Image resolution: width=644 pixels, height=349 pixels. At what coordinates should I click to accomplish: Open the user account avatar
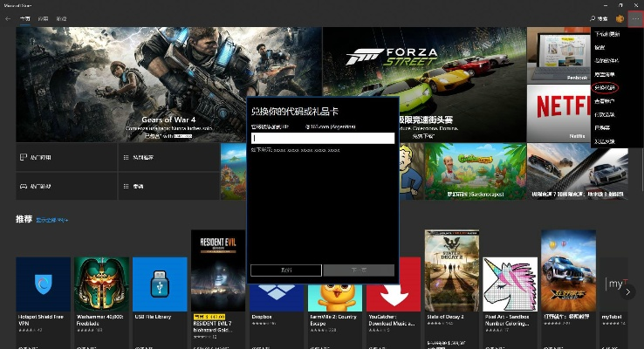point(620,18)
